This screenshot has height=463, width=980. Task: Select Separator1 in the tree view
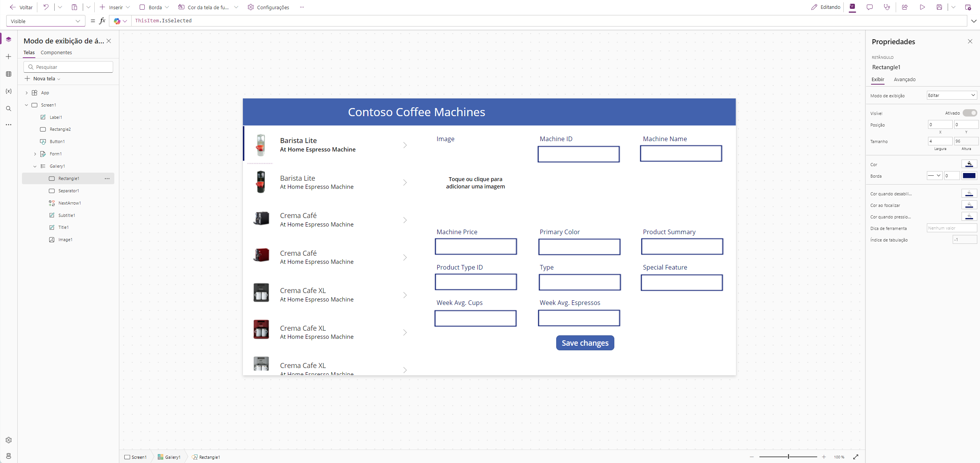click(68, 191)
